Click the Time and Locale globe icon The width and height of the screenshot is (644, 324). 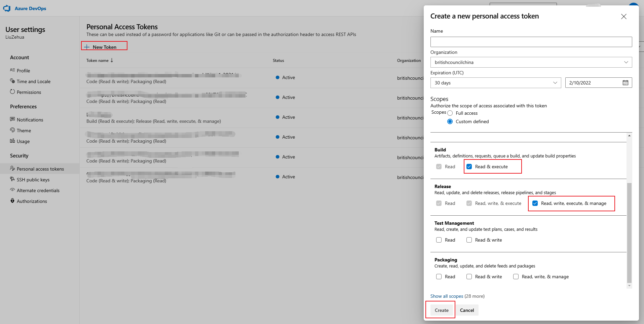(x=12, y=81)
